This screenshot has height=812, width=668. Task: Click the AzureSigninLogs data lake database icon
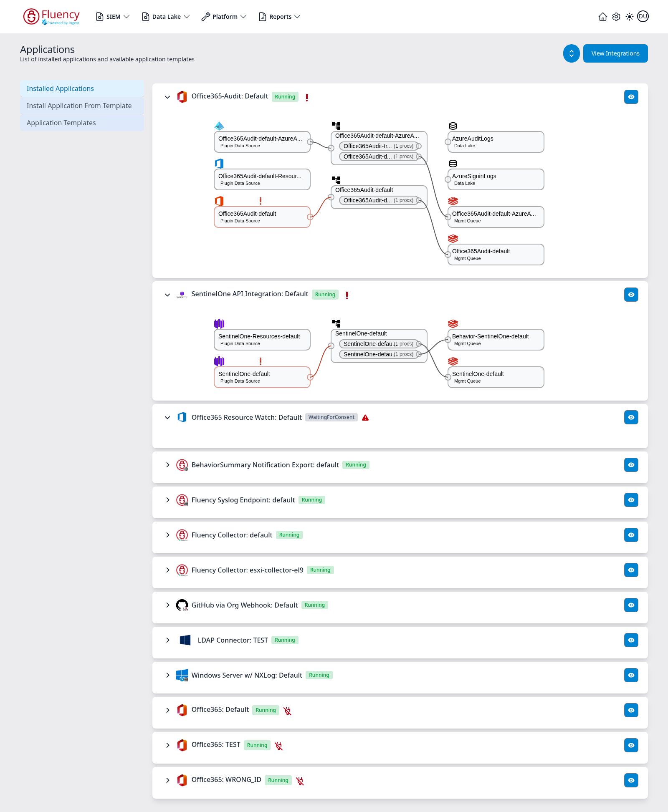click(x=453, y=164)
